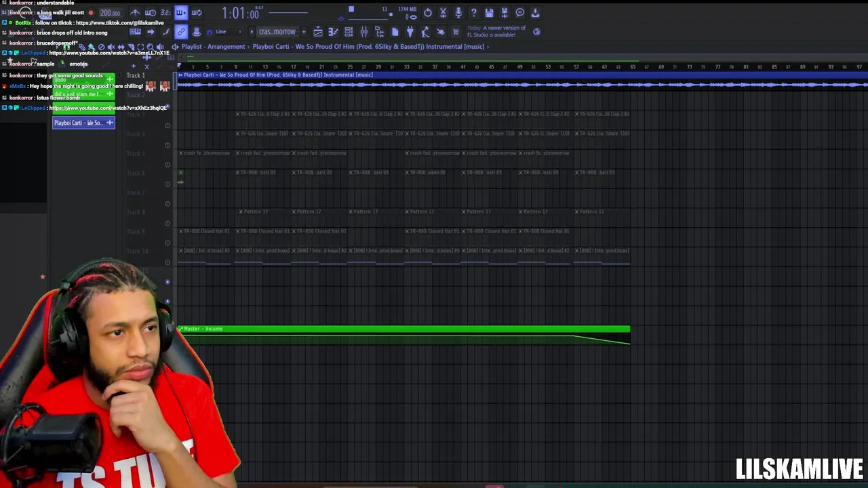Click bar 33 on the timeline ruler

[x=407, y=67]
